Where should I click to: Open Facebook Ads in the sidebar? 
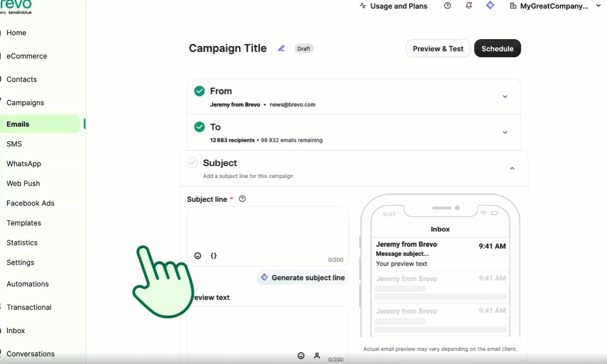tap(30, 203)
